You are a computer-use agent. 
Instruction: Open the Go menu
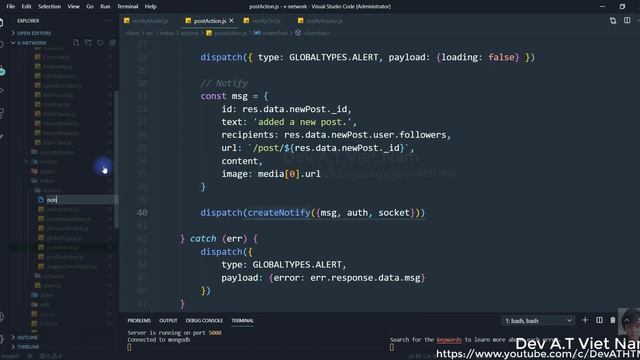point(90,7)
